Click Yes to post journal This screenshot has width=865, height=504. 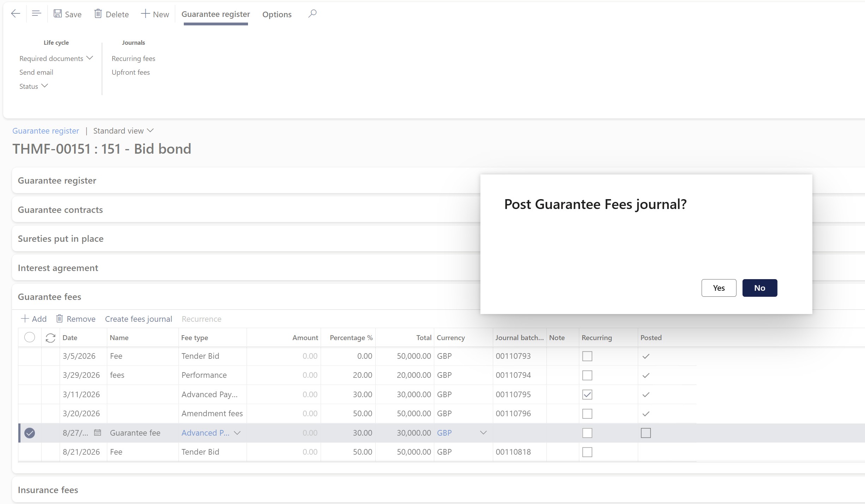(719, 288)
